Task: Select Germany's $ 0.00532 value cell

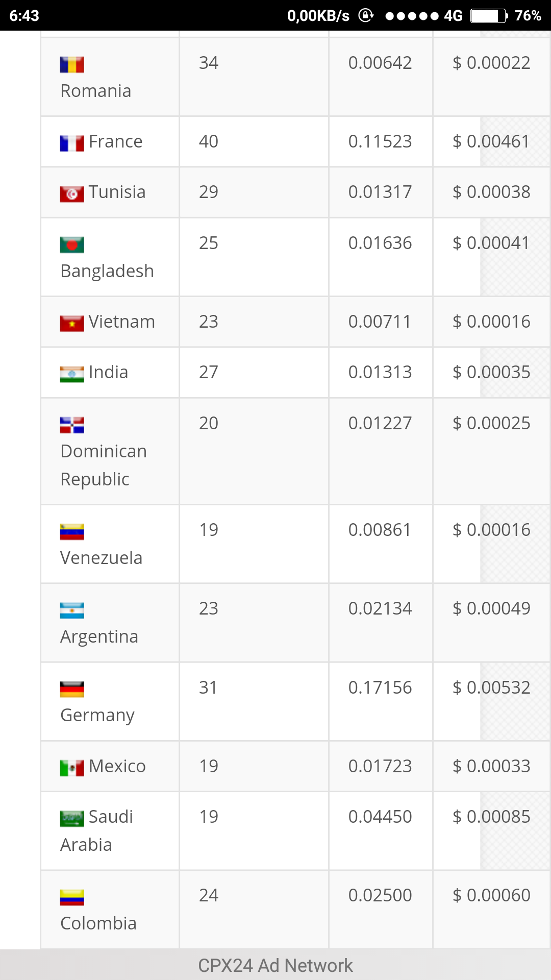Action: [491, 688]
